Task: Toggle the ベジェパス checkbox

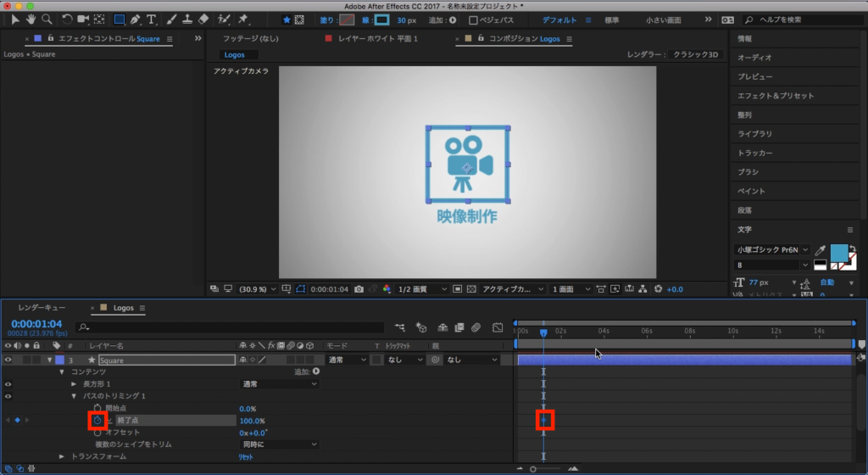Action: pyautogui.click(x=473, y=20)
